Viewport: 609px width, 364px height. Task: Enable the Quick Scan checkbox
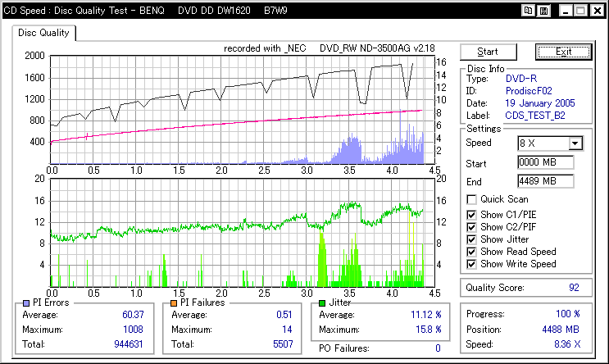tap(471, 199)
